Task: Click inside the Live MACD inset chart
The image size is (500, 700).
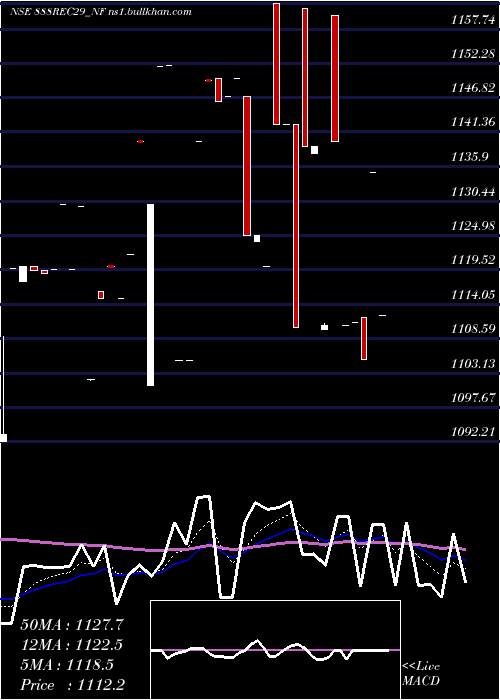Action: (x=275, y=650)
